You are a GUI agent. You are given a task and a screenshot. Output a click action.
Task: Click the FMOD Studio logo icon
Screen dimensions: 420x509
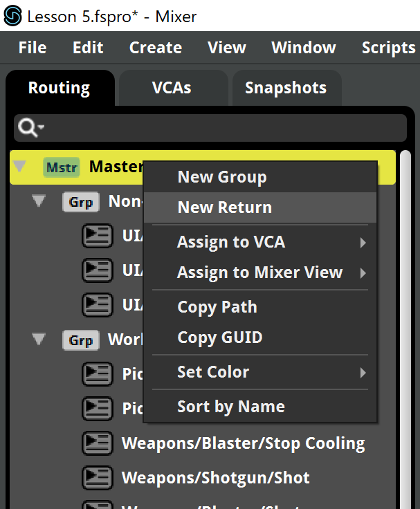12,16
